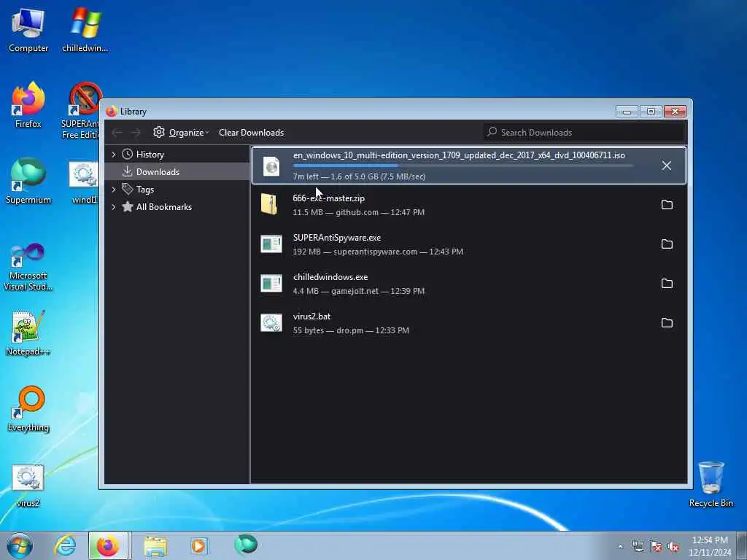Click the '55 bytes — dro.pm — 12:33 PM' line

click(x=351, y=330)
